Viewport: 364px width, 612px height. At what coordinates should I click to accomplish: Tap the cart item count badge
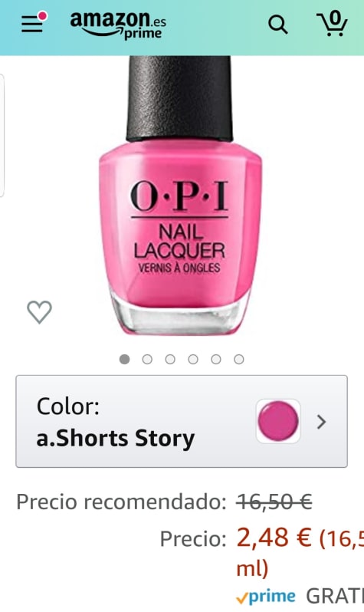pyautogui.click(x=335, y=17)
